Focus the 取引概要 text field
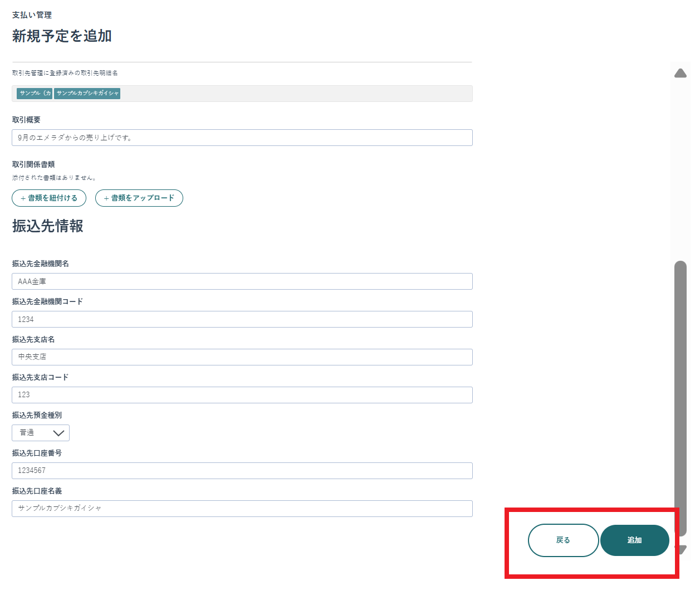 pyautogui.click(x=242, y=138)
